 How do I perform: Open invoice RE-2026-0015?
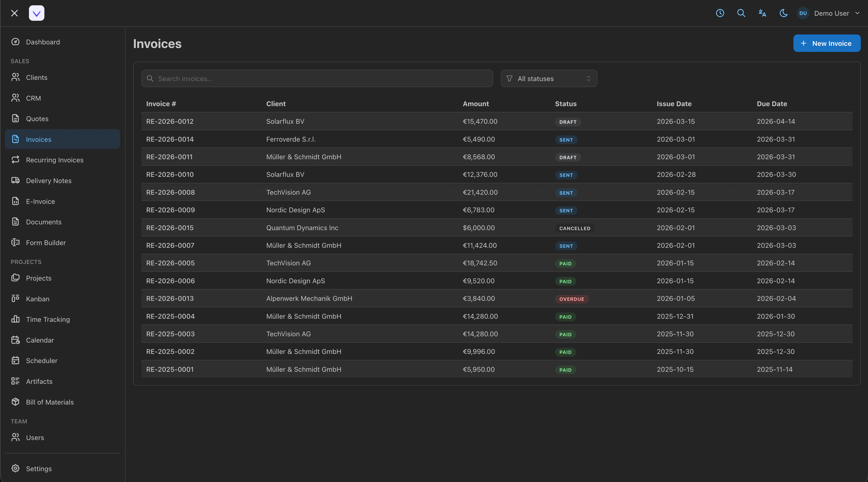(170, 227)
